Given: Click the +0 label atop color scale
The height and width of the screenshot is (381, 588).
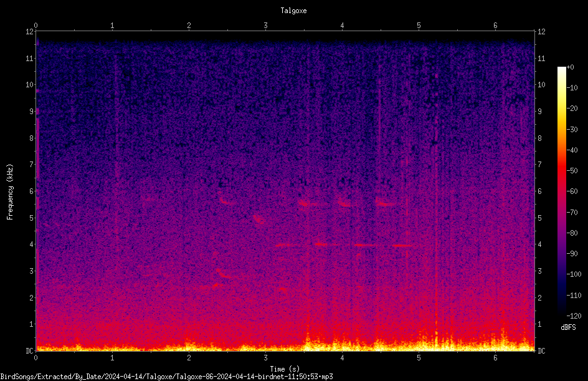Looking at the screenshot, I should tap(570, 67).
